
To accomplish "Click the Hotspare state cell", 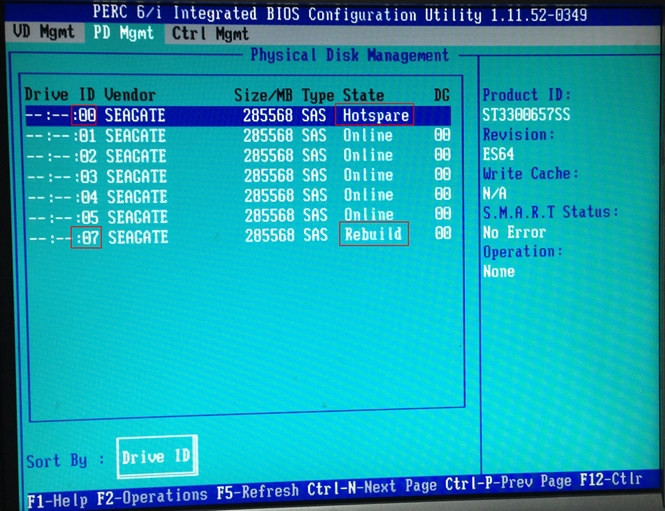I will pyautogui.click(x=374, y=114).
